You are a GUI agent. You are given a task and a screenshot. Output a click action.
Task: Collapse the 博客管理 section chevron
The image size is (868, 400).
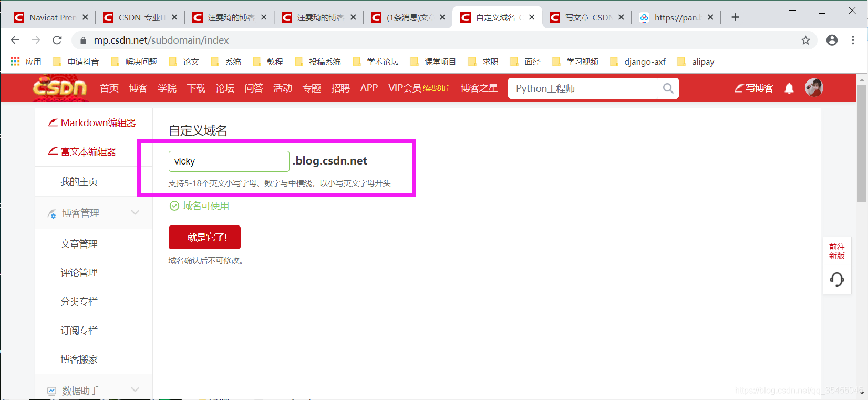click(135, 213)
